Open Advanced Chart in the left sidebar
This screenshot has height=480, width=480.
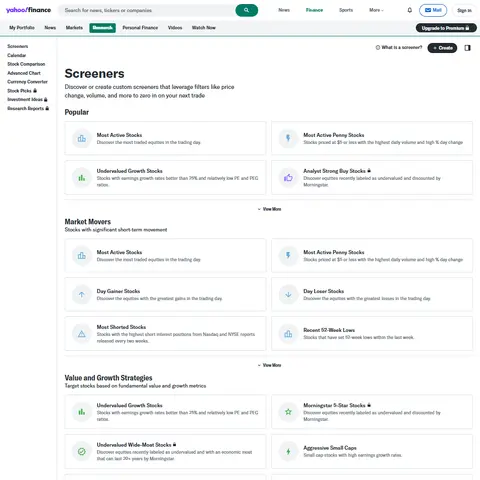coord(24,73)
